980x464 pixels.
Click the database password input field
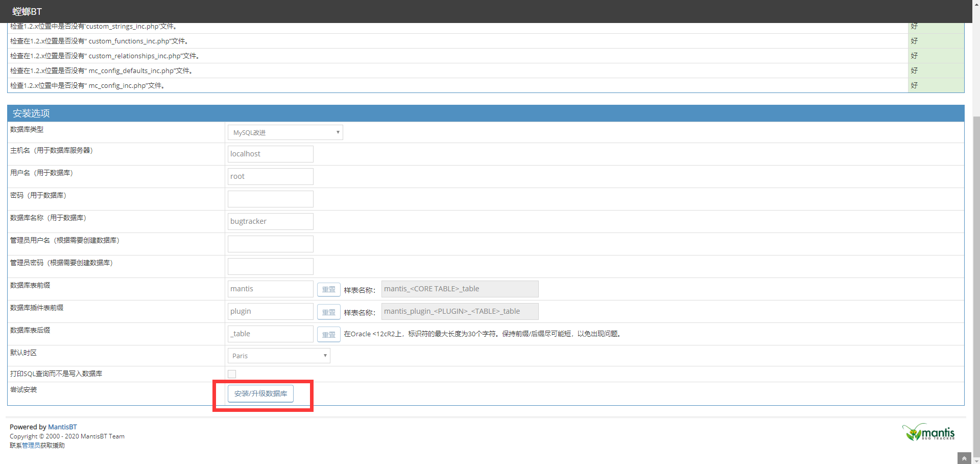click(x=270, y=198)
